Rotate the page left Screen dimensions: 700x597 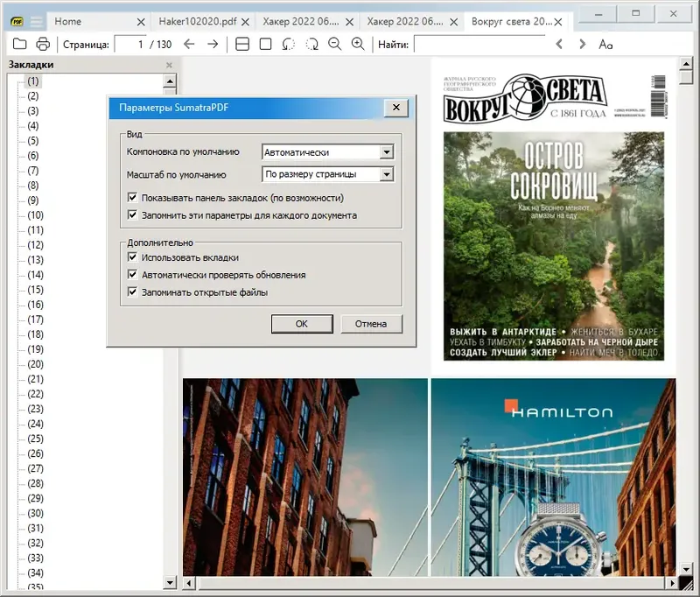coord(289,44)
